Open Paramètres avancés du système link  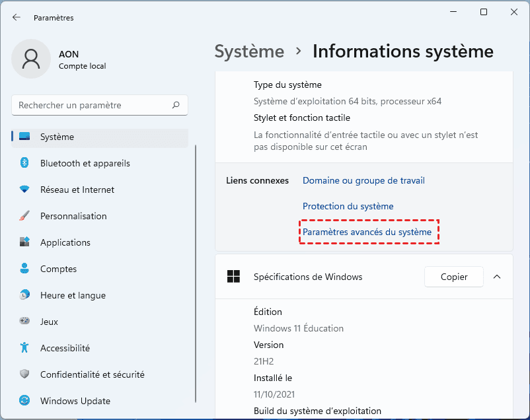click(x=367, y=232)
